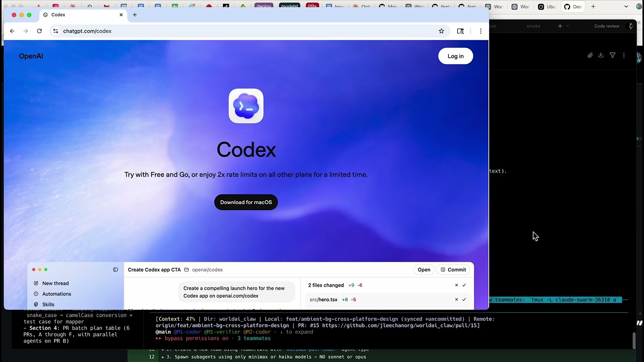This screenshot has height=362, width=644.
Task: Switch to the 'deploy' tab in background browser
Action: click(x=264, y=6)
